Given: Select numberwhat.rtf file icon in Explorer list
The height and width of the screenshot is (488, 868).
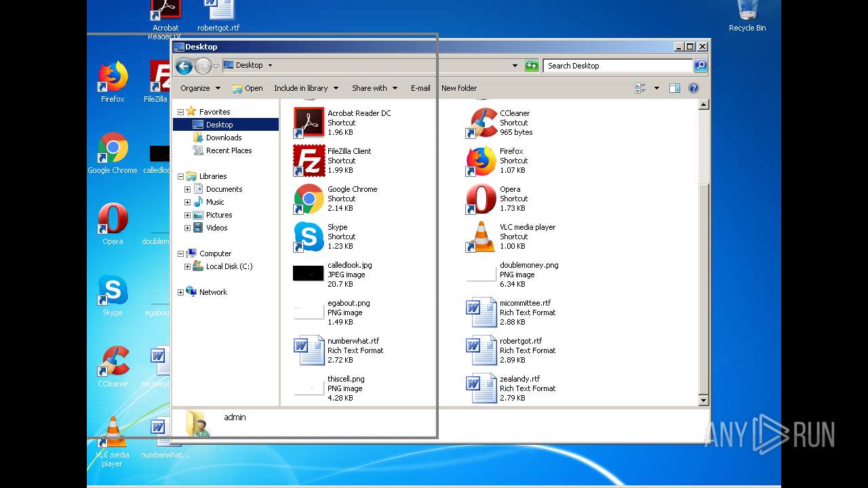Looking at the screenshot, I should (309, 350).
